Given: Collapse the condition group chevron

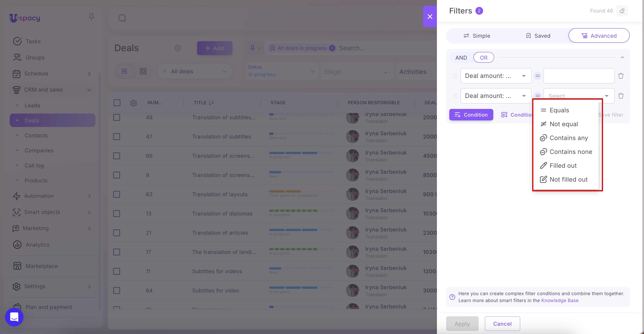Looking at the screenshot, I should pos(622,58).
